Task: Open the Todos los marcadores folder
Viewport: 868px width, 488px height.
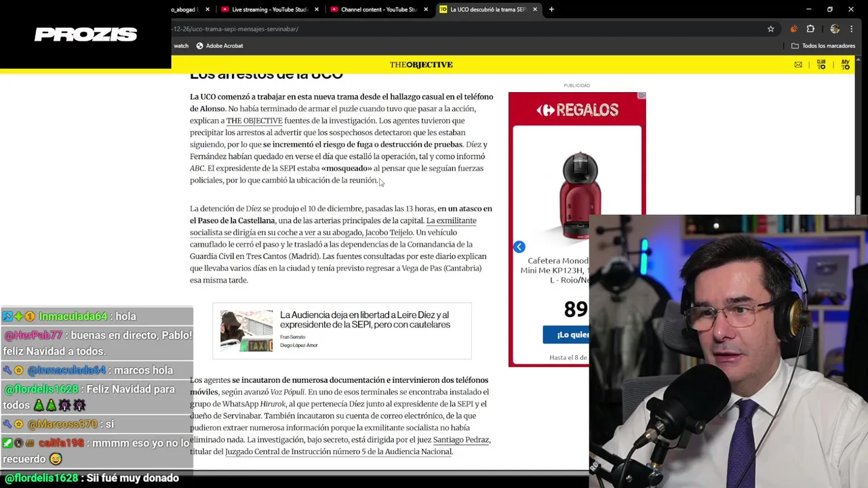Action: tap(823, 46)
